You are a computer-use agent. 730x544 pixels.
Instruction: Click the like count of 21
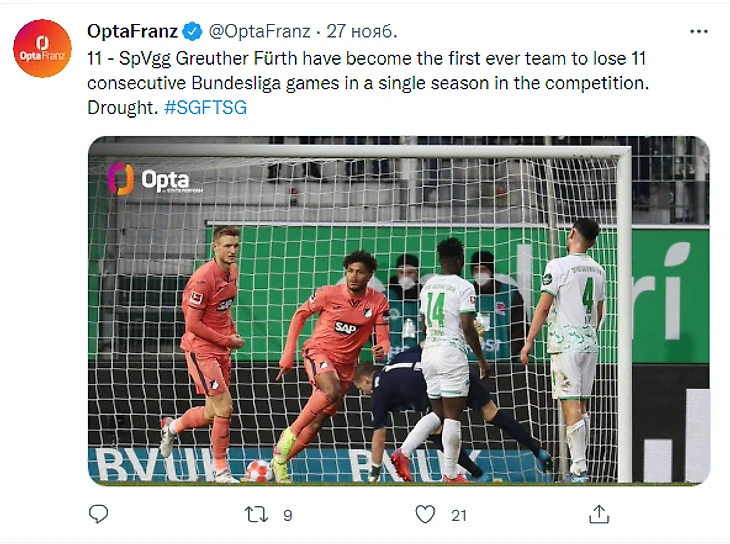coord(459,515)
